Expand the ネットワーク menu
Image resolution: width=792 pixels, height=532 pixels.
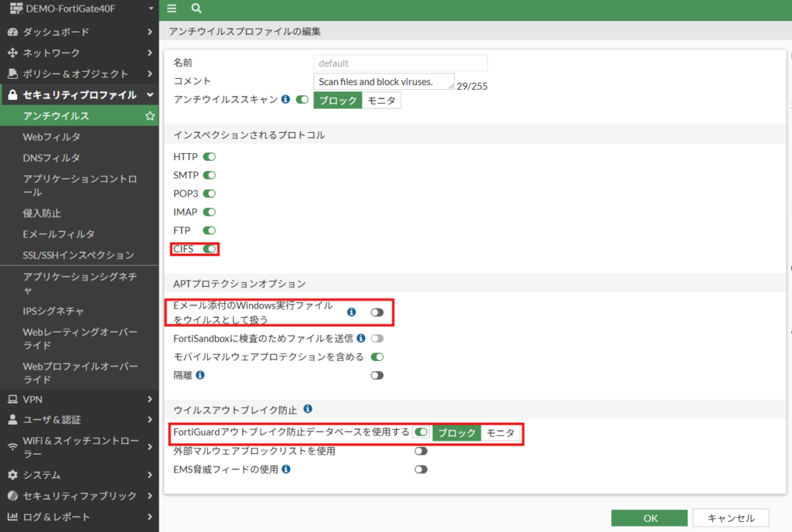click(x=149, y=53)
